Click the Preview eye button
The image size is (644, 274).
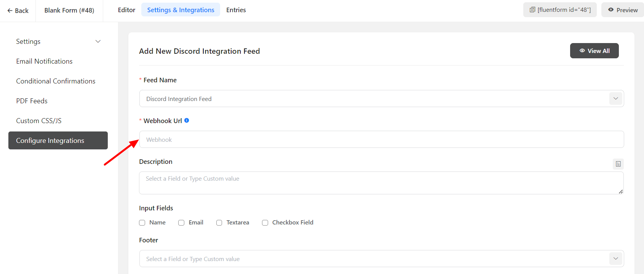(623, 10)
